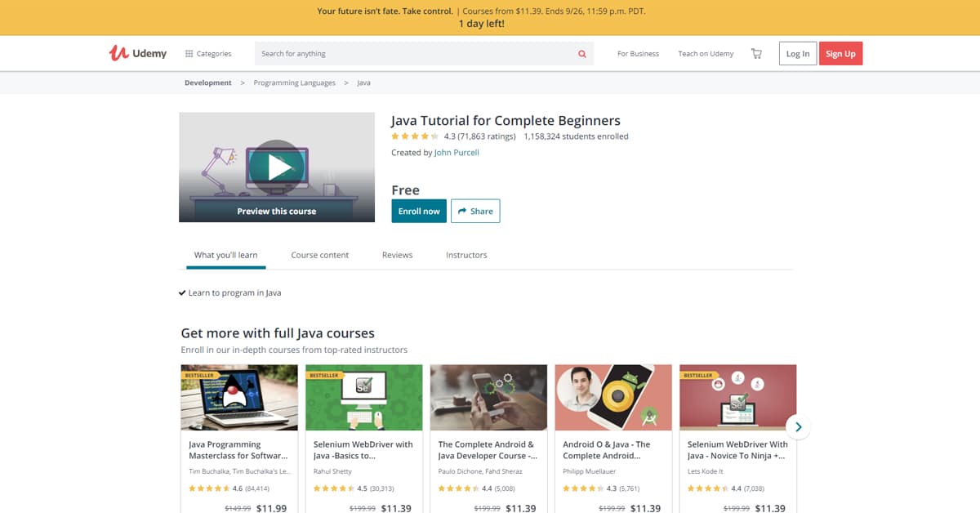Screen dimensions: 980x513
Task: Click the Udemy logo
Action: (x=136, y=52)
